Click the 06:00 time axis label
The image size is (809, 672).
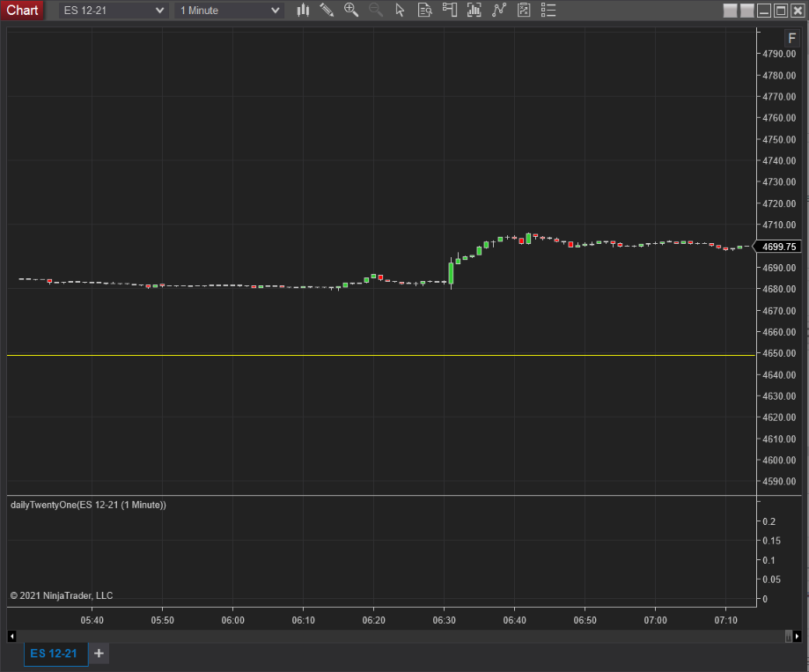click(232, 620)
